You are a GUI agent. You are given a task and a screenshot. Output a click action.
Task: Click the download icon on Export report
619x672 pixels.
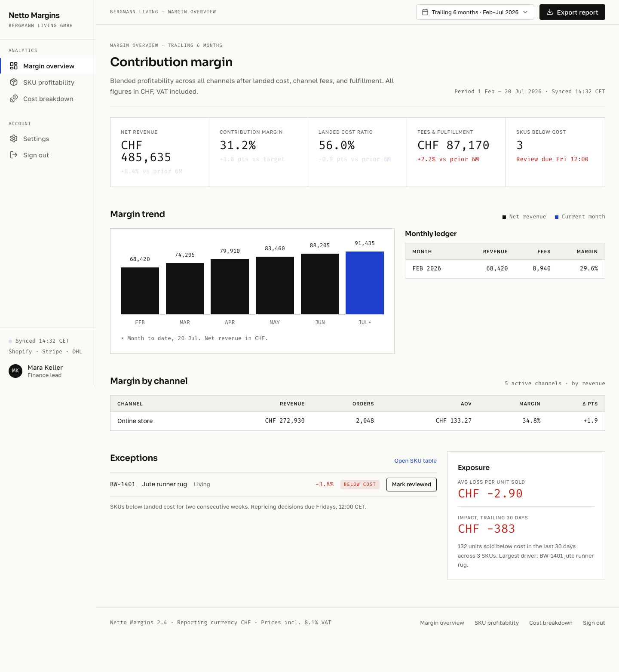(549, 12)
